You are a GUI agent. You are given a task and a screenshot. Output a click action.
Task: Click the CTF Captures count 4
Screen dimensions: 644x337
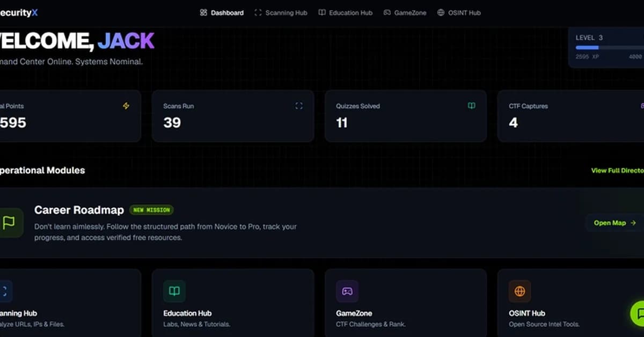pos(513,123)
